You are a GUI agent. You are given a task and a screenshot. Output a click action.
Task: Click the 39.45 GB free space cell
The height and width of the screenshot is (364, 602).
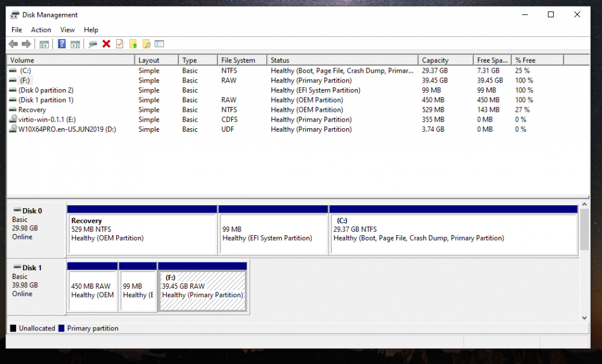[490, 81]
